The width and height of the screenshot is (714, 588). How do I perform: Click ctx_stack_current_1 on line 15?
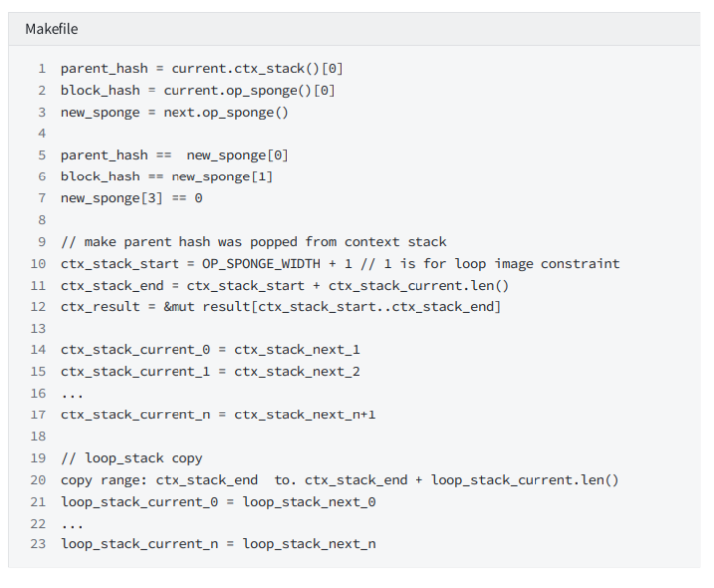(136, 372)
